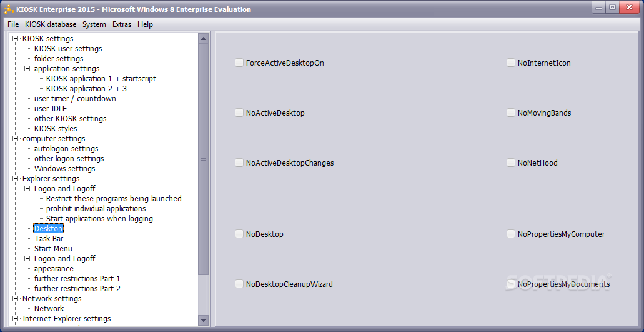Open prohibit individual applications

tap(96, 209)
